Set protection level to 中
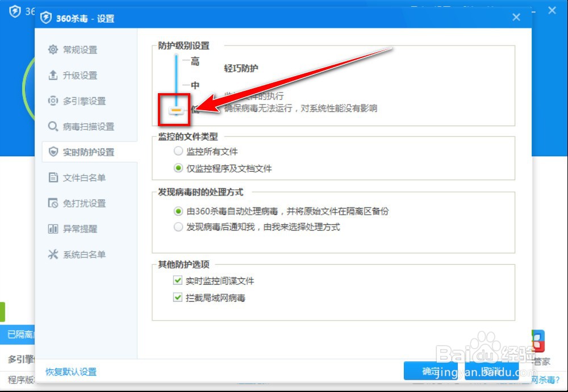The image size is (568, 392). (195, 85)
